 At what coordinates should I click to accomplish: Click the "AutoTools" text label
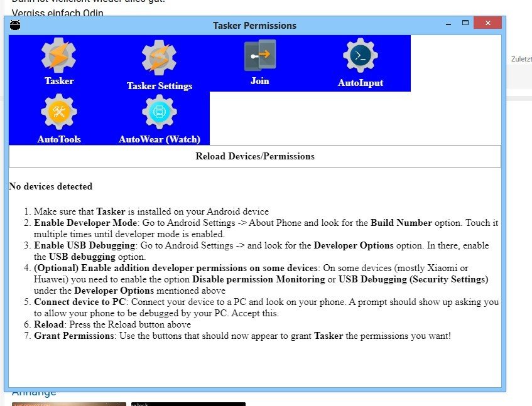59,139
